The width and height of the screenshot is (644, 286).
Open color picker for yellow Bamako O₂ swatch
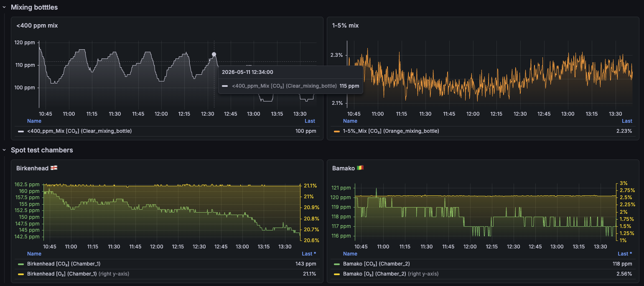point(337,274)
